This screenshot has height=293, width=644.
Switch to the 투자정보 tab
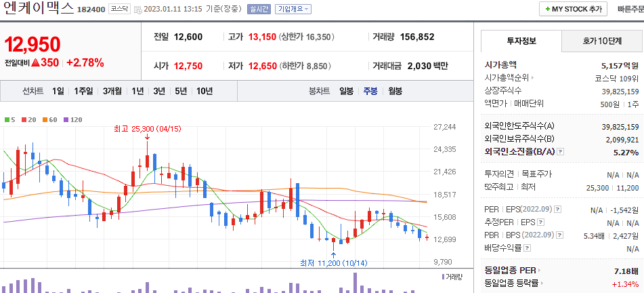tap(521, 41)
